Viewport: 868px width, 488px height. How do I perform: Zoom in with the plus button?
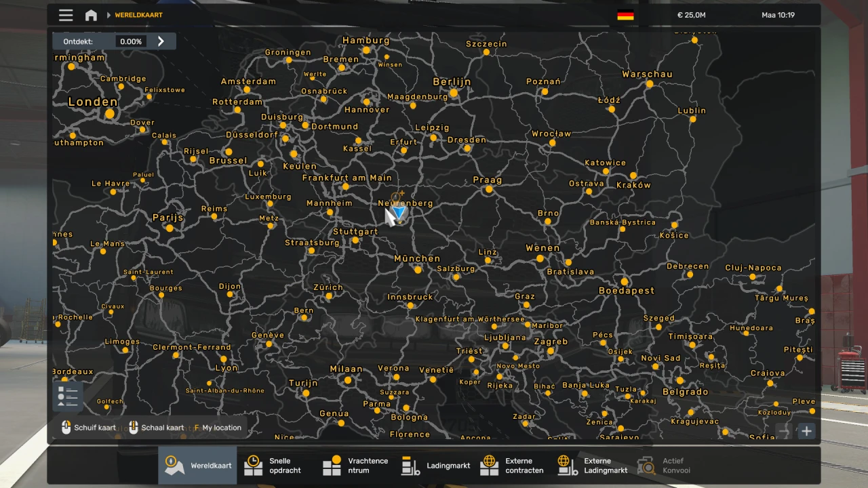(806, 431)
